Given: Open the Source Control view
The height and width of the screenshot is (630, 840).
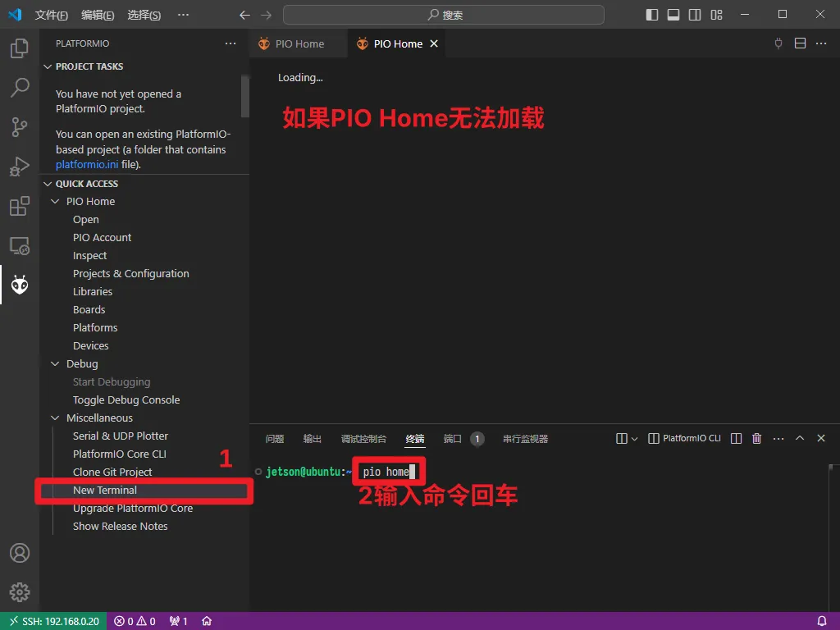Looking at the screenshot, I should tap(20, 127).
